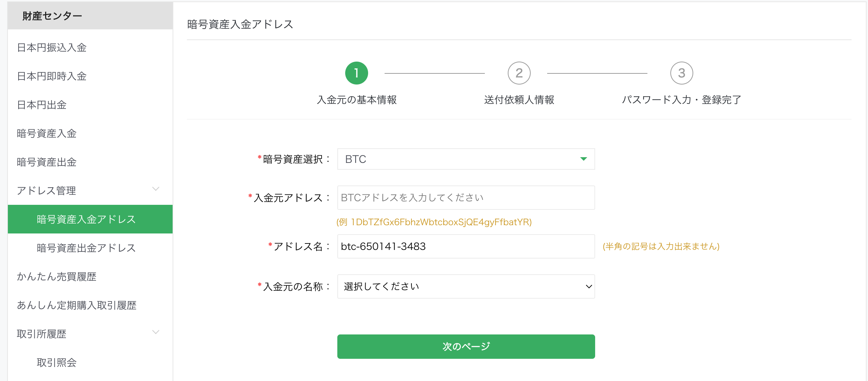Viewport: 868px width, 381px height.
Task: Open かんたん売買履歴
Action: (57, 277)
